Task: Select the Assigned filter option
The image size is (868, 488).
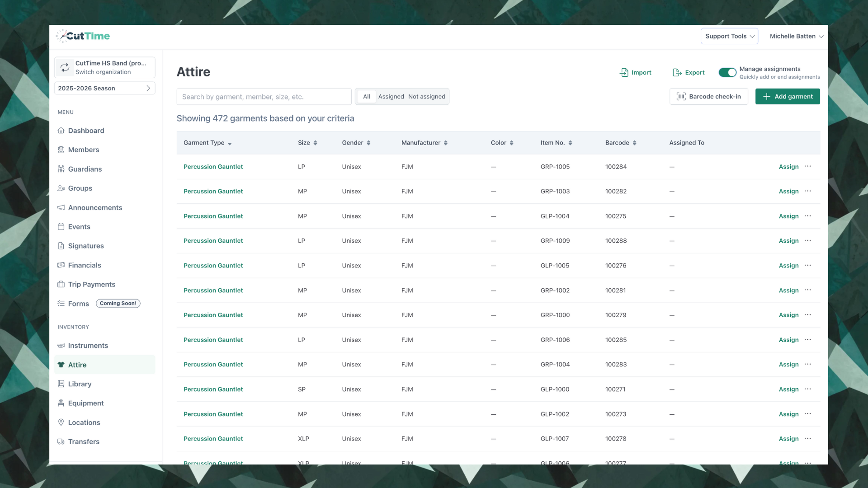Action: tap(391, 96)
